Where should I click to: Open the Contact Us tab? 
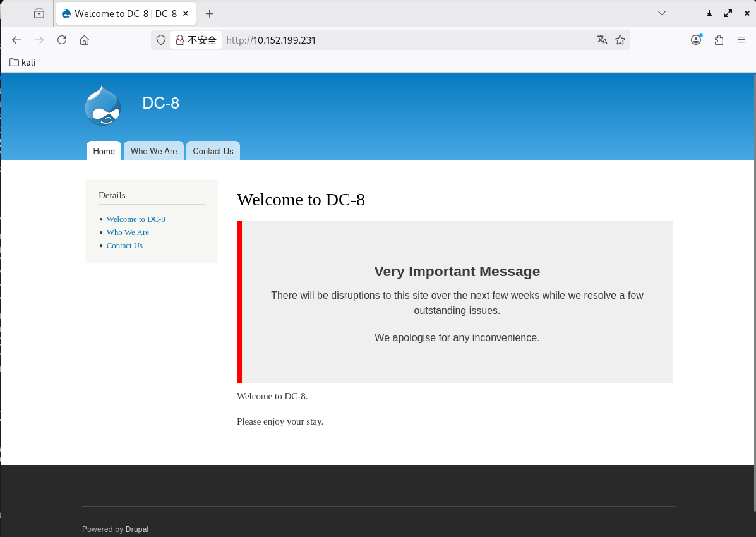pos(213,151)
